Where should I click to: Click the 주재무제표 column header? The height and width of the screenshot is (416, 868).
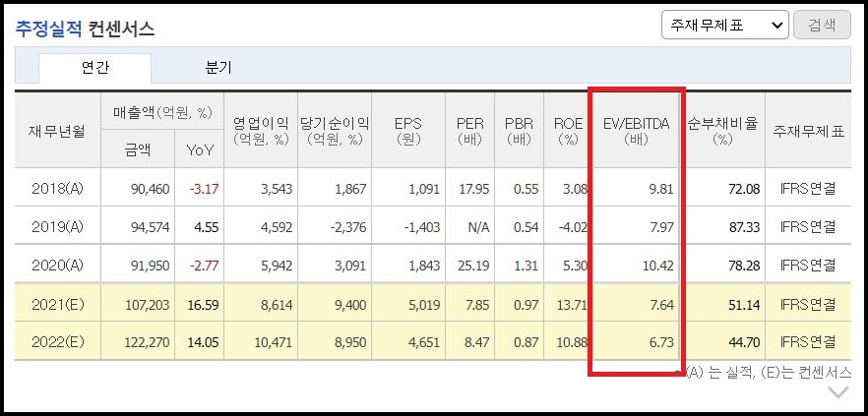(x=809, y=132)
